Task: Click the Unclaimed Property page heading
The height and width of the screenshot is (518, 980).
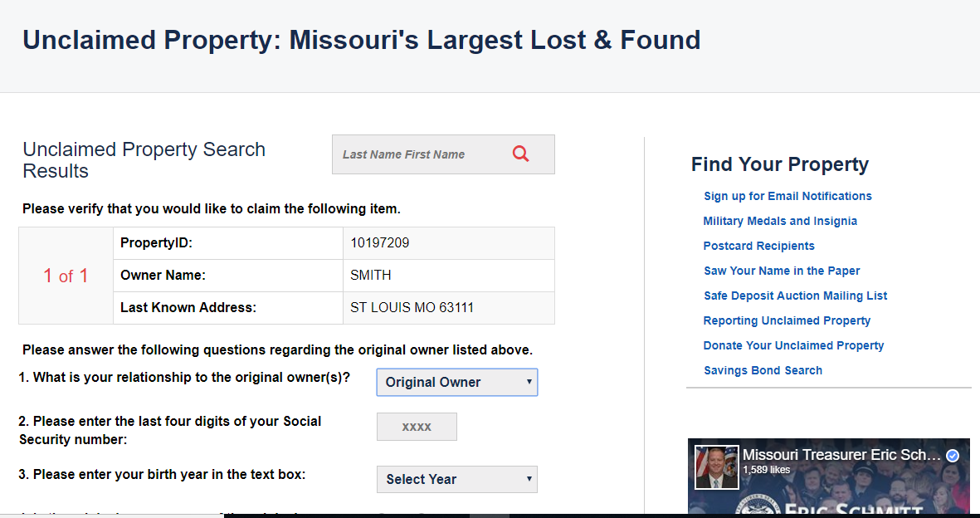Action: point(362,39)
